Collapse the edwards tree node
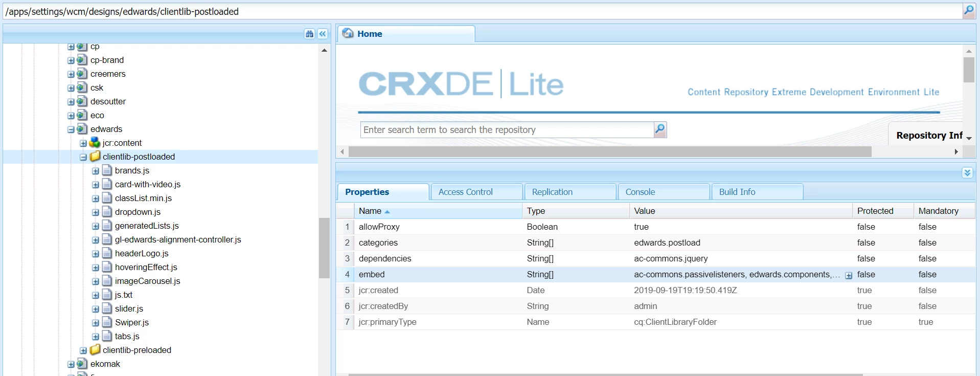Image resolution: width=980 pixels, height=376 pixels. [x=71, y=129]
